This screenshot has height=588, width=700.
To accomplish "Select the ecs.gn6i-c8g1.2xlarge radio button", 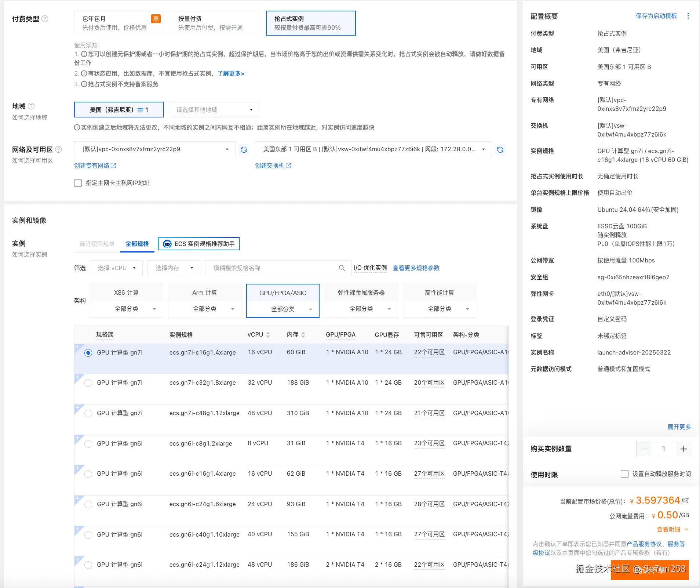I will [x=88, y=444].
